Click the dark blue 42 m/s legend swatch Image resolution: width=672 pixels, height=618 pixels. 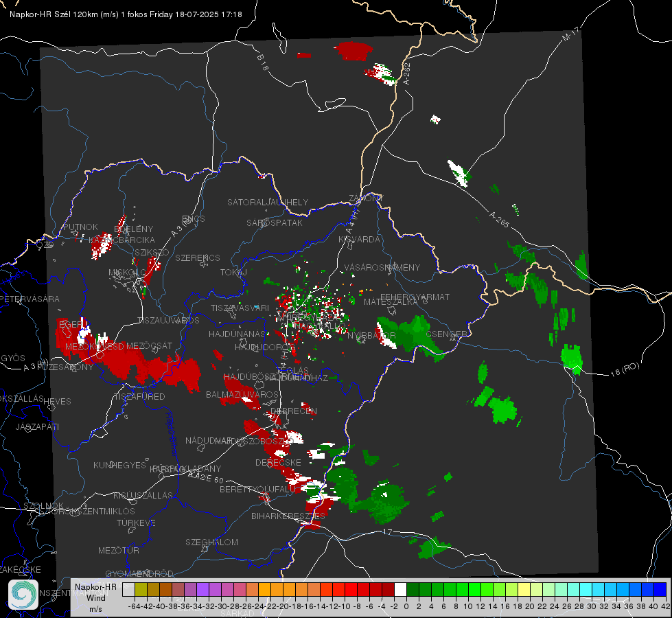[x=660, y=589]
